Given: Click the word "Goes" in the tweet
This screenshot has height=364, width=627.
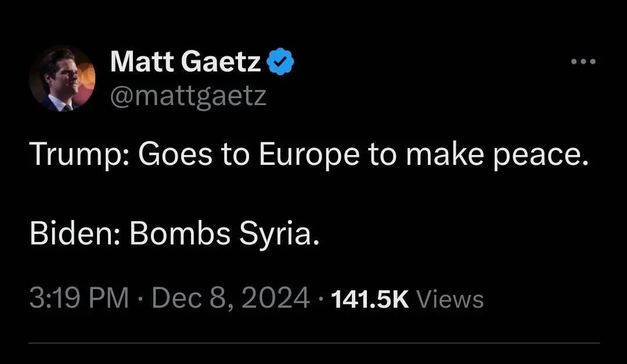Looking at the screenshot, I should (159, 154).
